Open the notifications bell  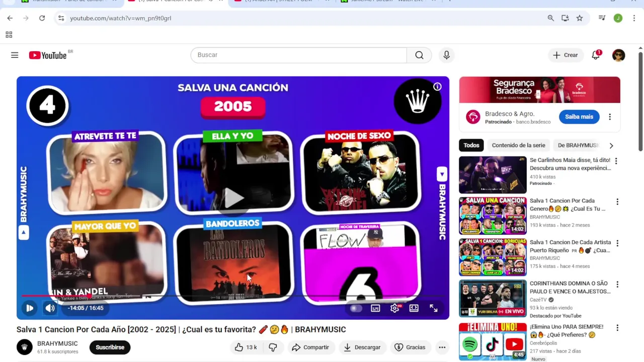click(596, 55)
